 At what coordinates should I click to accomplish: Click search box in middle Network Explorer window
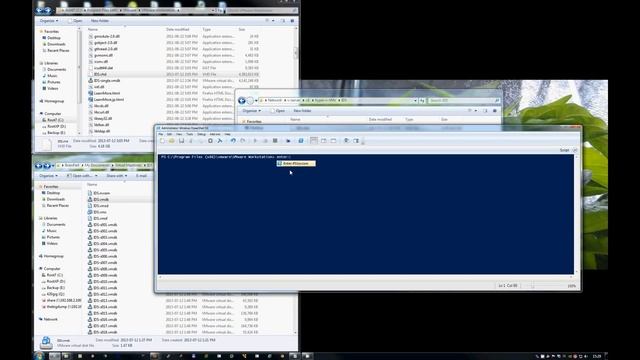coord(464,100)
